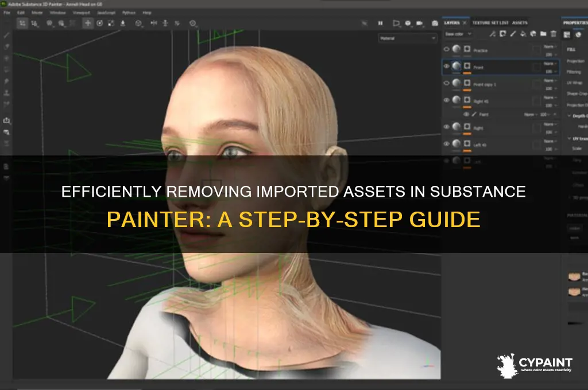Click the stamp-shaped icon in top toolbar
Viewport: 588px width, 390px height.
[123, 23]
